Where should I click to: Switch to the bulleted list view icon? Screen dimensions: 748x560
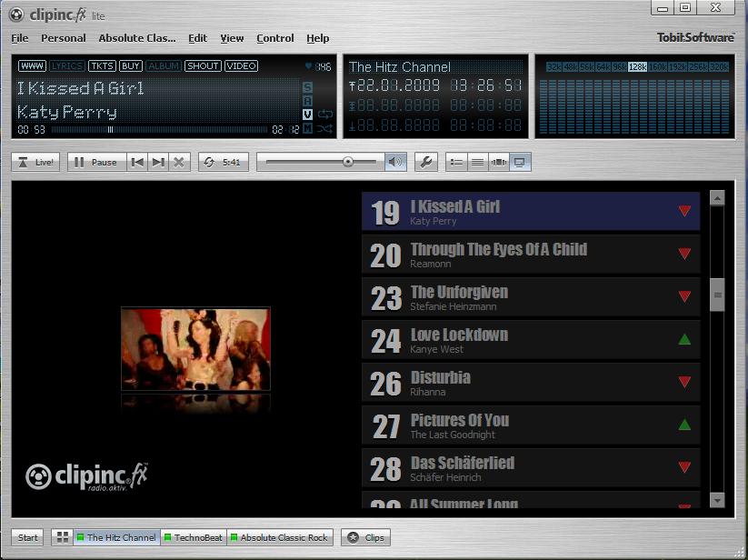pyautogui.click(x=456, y=162)
